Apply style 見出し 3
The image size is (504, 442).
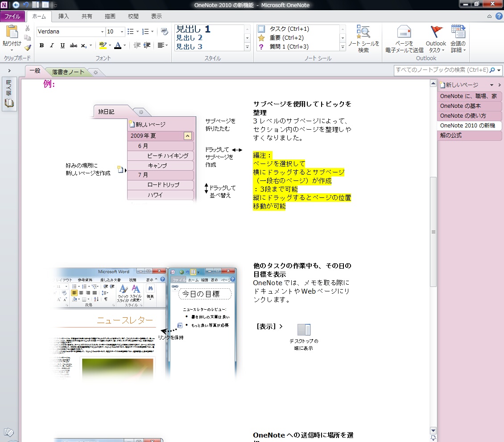(x=189, y=46)
